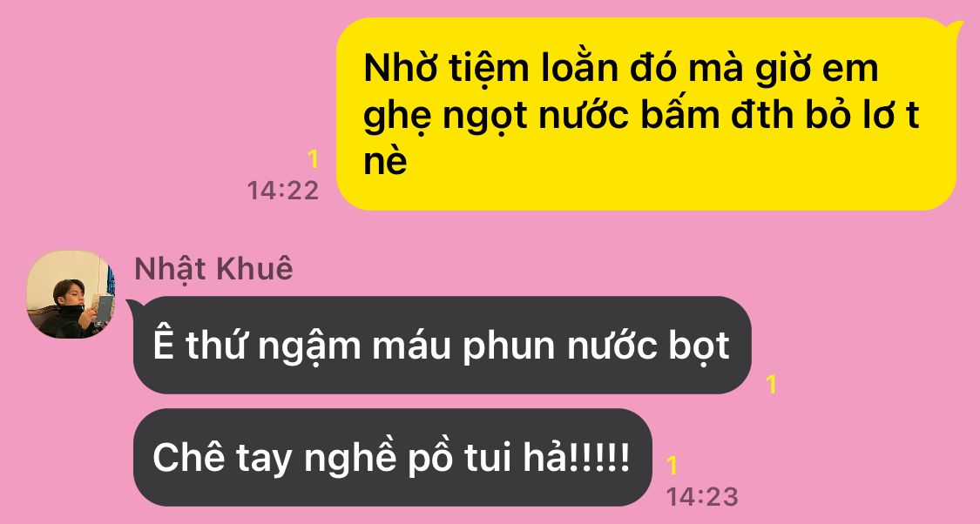980x524 pixels.
Task: Select the message 'Ê thứ ngậm máu phun nước bọt'
Action: coord(442,345)
